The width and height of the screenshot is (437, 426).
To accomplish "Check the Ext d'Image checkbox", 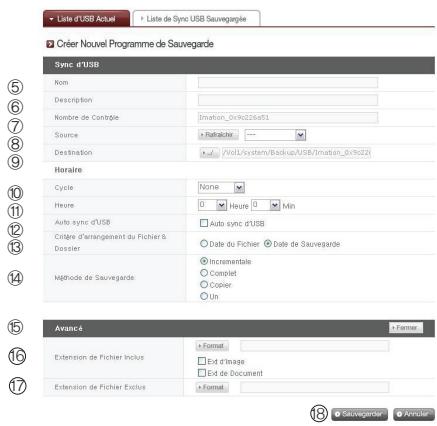I will click(x=202, y=361).
